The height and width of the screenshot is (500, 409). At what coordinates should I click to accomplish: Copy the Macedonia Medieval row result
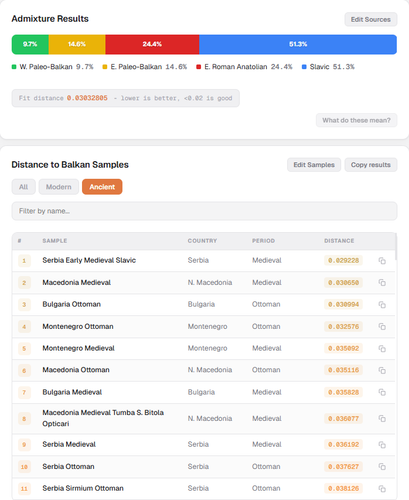[x=382, y=283]
